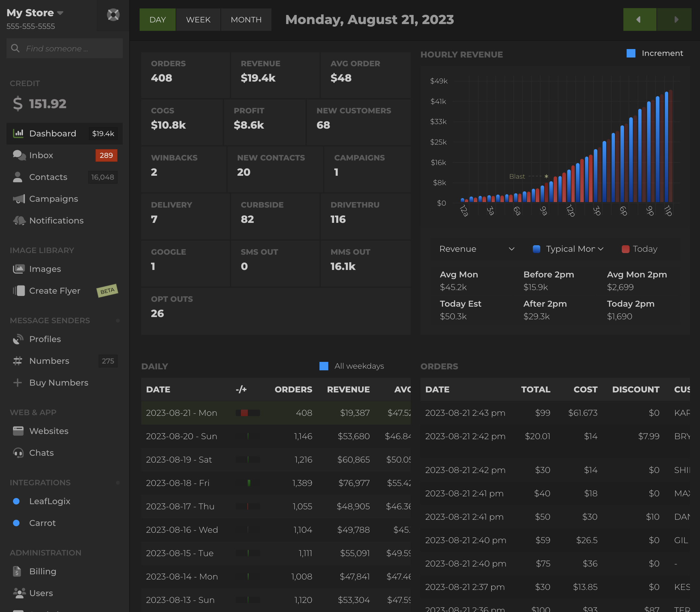Click the help lifebuoy icon
This screenshot has height=612, width=700.
pyautogui.click(x=113, y=15)
